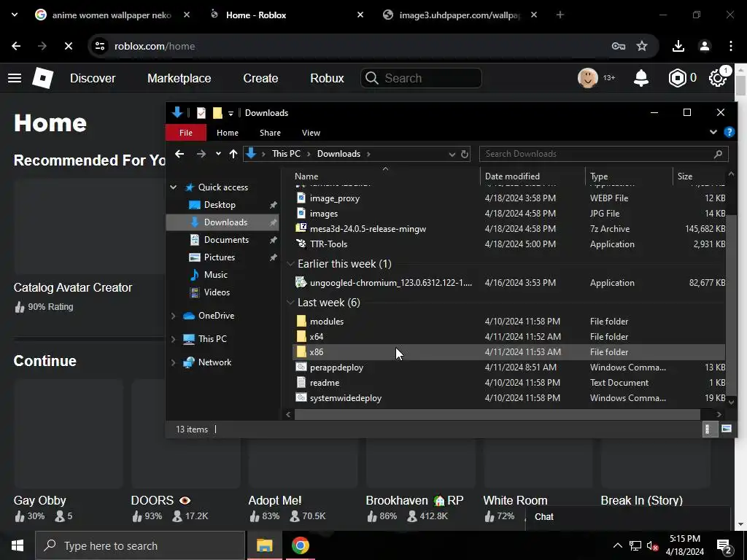Screen dimensions: 747x560
Task: Expand the This PC tree node
Action: 174,339
